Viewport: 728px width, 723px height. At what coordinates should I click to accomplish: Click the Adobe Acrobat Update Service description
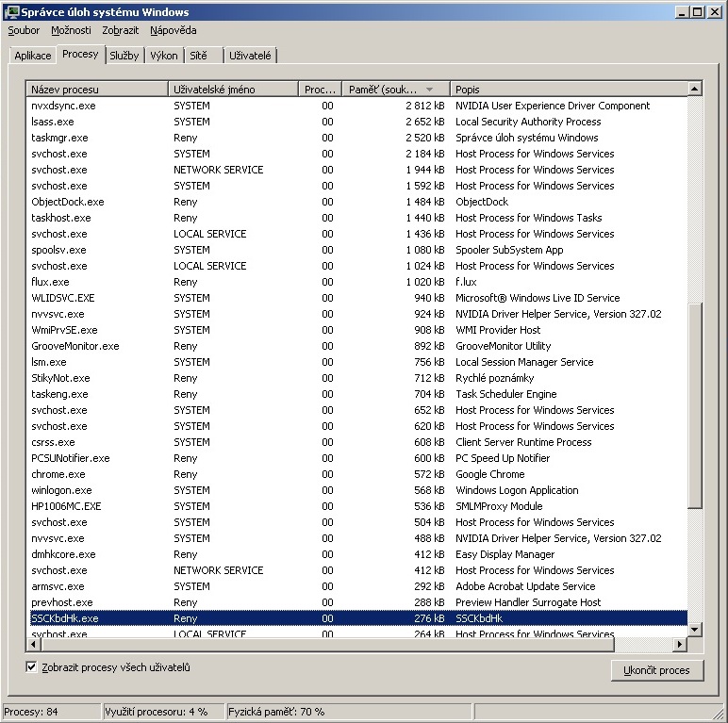(525, 586)
